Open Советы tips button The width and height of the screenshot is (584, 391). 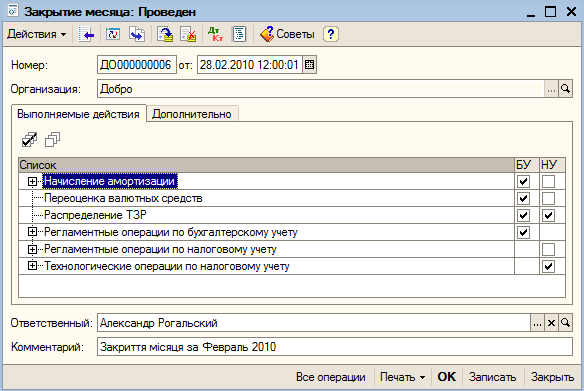(287, 34)
